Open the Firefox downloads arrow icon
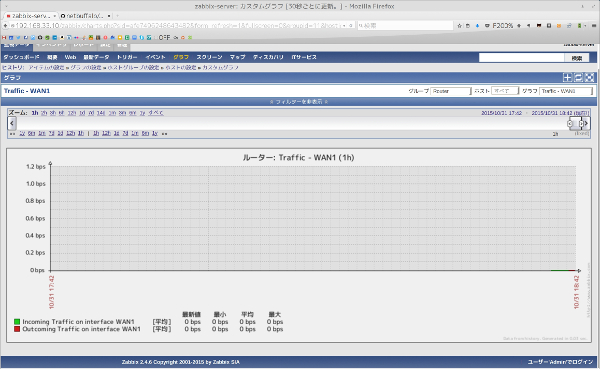The height and width of the screenshot is (369, 600). point(477,26)
